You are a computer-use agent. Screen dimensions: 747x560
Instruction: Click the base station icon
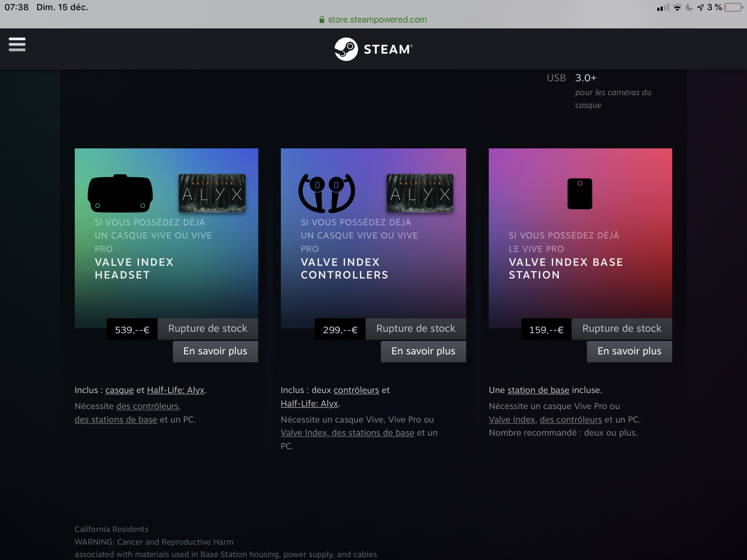[x=580, y=194]
